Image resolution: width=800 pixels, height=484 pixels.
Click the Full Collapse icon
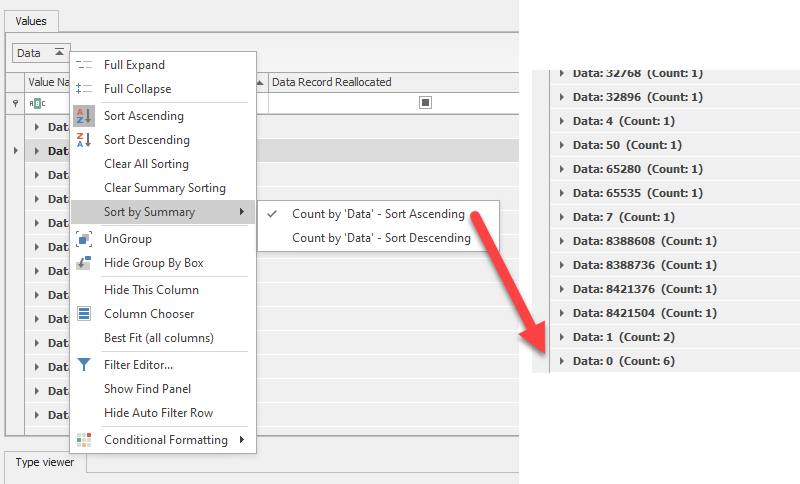tap(84, 89)
